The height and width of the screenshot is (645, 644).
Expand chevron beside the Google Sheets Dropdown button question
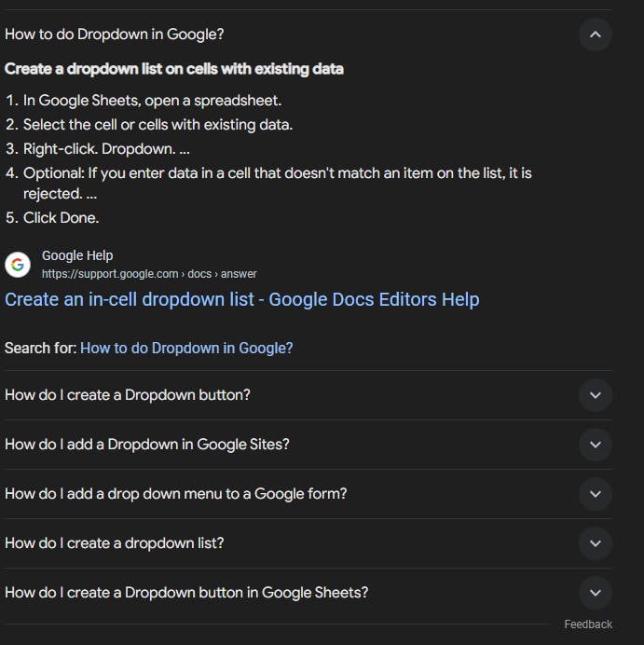tap(596, 593)
